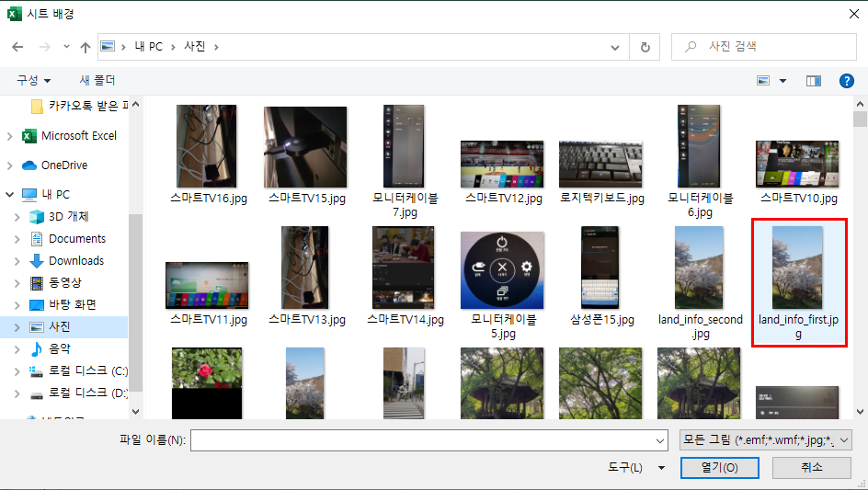868x490 pixels.
Task: Select 카카오톡 받은 파일 folder in sidebar
Action: pyautogui.click(x=79, y=106)
